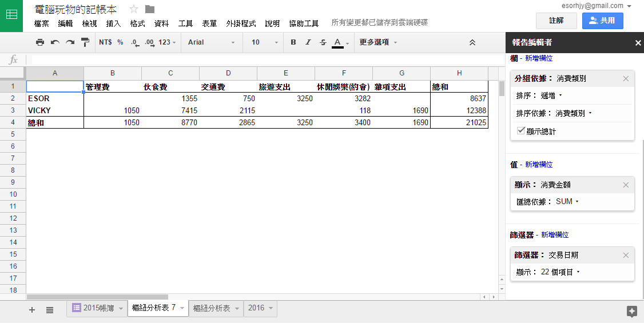The height and width of the screenshot is (323, 644).
Task: Increase decimal places
Action: pyautogui.click(x=149, y=42)
